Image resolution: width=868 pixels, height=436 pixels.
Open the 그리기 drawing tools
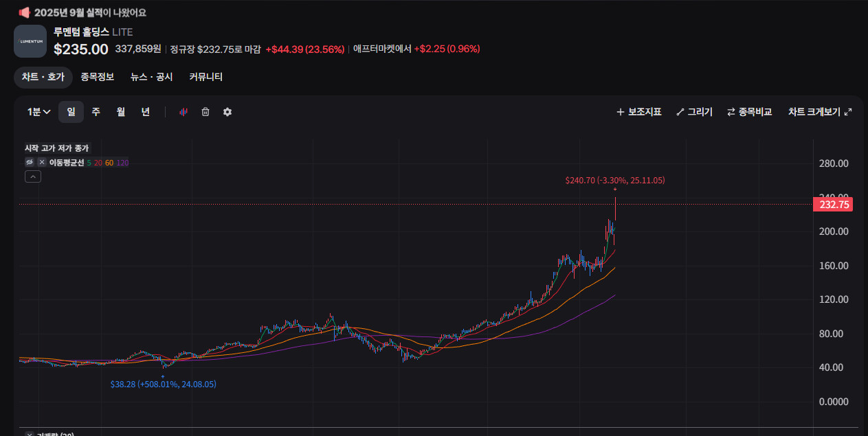coord(694,112)
